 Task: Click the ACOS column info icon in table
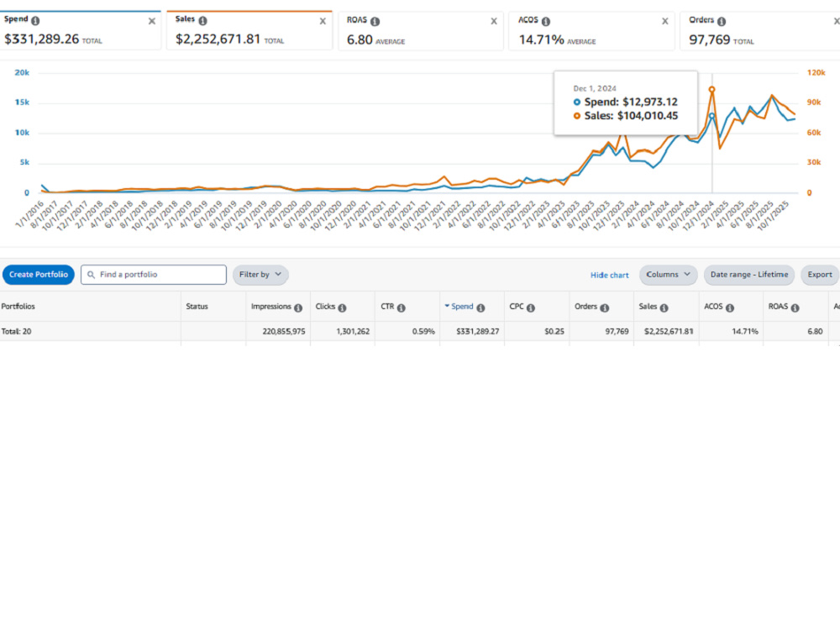click(730, 307)
